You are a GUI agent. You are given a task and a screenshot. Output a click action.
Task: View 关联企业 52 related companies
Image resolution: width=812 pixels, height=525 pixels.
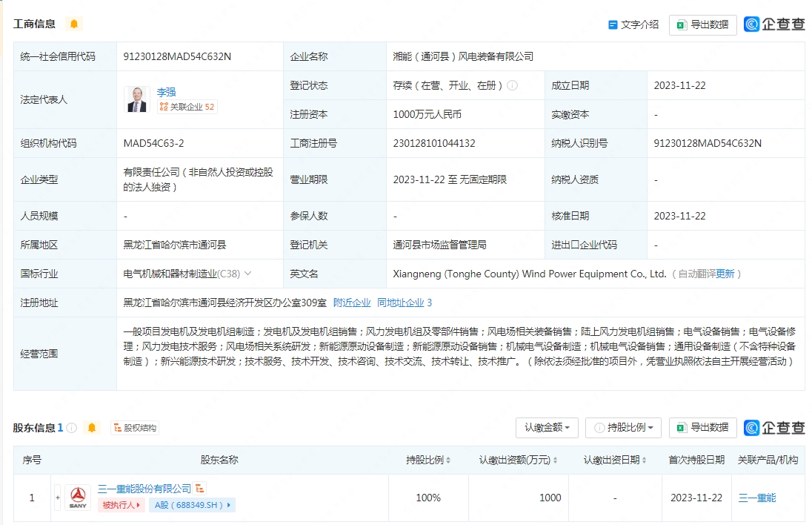(187, 107)
